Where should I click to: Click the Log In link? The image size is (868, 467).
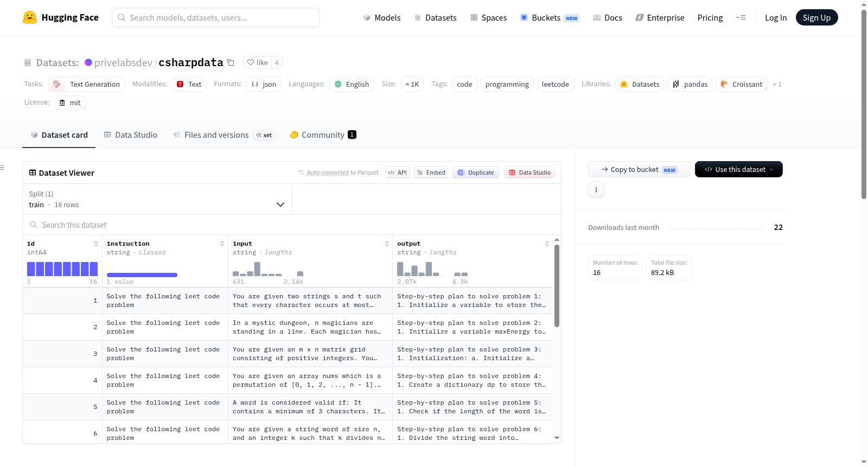(x=776, y=17)
